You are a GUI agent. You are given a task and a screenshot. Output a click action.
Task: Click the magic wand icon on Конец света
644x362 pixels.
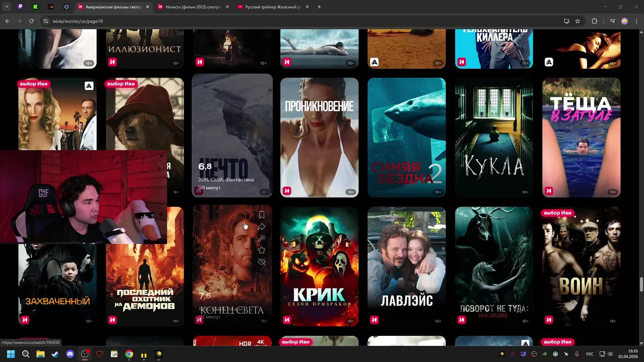tap(262, 238)
